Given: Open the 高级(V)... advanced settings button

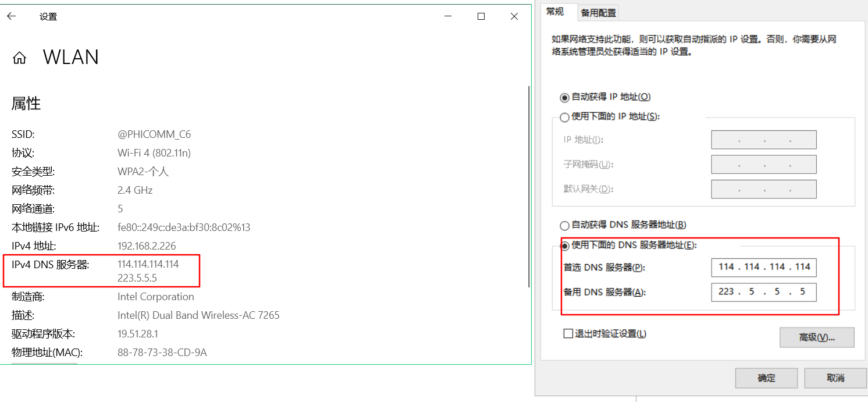Looking at the screenshot, I should (x=817, y=337).
